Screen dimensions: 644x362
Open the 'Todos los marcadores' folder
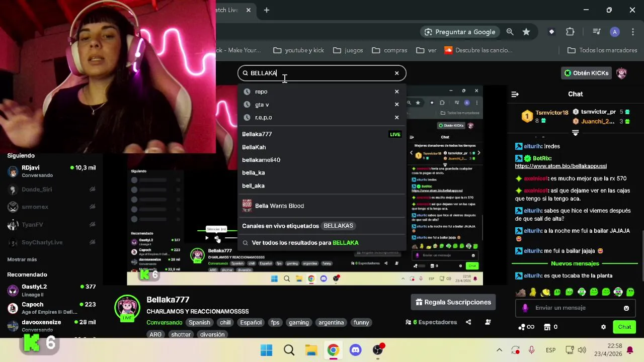tap(602, 50)
